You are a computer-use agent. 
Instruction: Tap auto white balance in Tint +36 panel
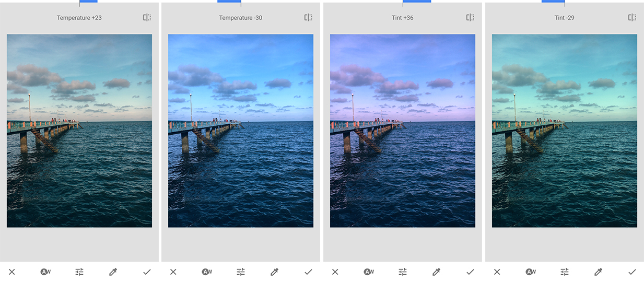click(369, 272)
